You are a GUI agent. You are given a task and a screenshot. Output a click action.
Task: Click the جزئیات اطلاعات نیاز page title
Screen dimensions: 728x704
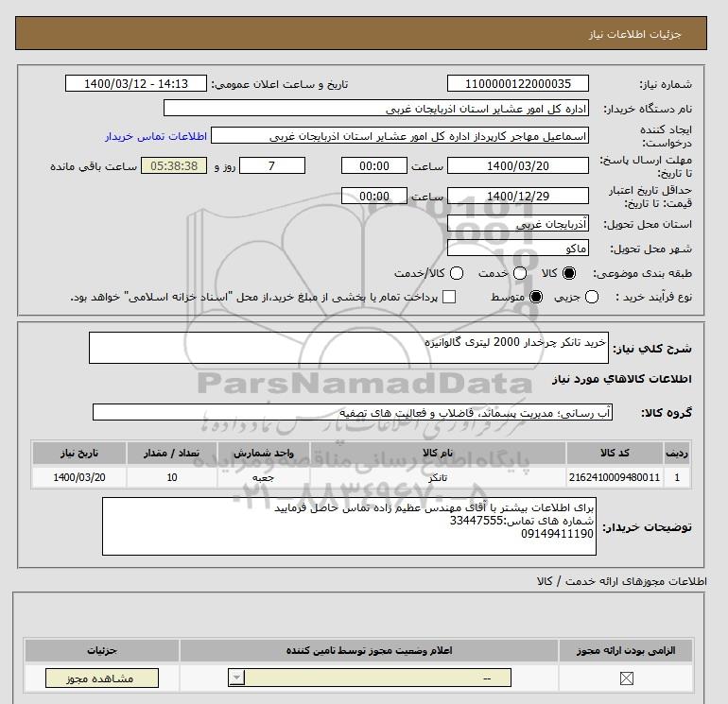pos(634,34)
